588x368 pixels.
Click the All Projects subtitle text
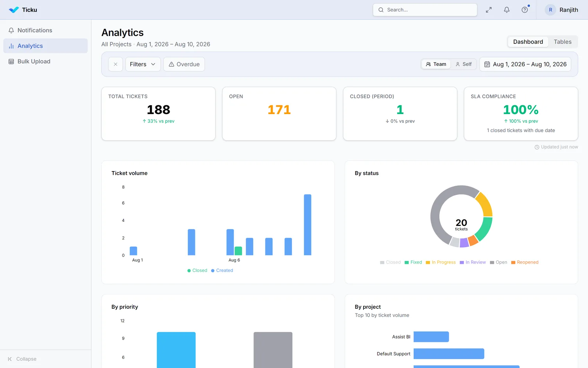point(116,44)
